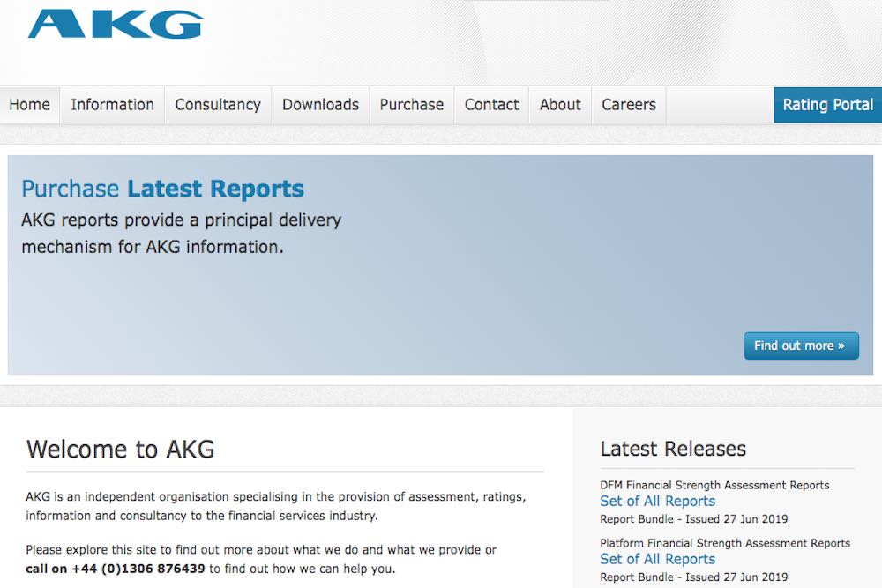Click the phone number +44 (0)1306 876439
This screenshot has width=882, height=588.
[138, 569]
